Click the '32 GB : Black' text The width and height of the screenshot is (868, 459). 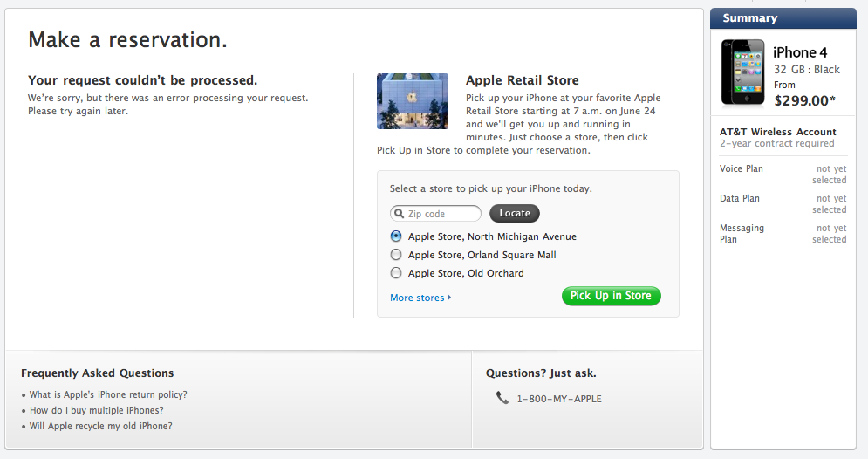coord(807,70)
